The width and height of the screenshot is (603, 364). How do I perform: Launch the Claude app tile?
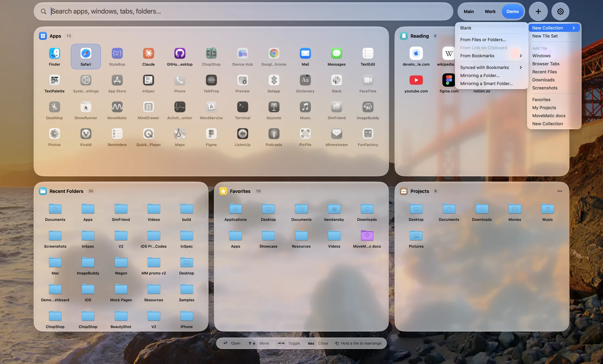[x=148, y=57]
